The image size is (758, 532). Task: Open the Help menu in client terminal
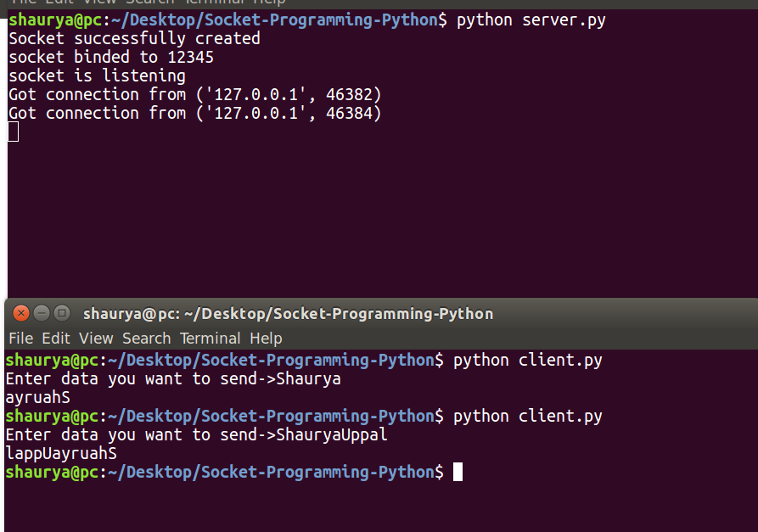(x=266, y=339)
